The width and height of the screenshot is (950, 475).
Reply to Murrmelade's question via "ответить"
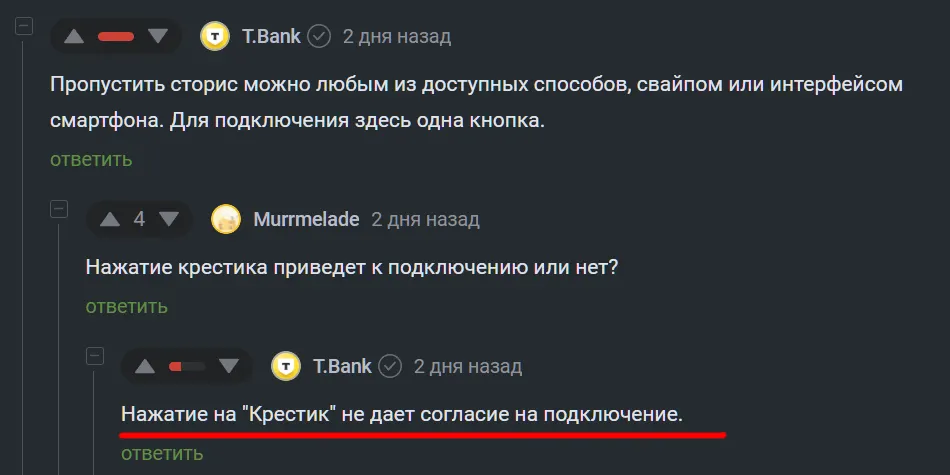coord(126,306)
